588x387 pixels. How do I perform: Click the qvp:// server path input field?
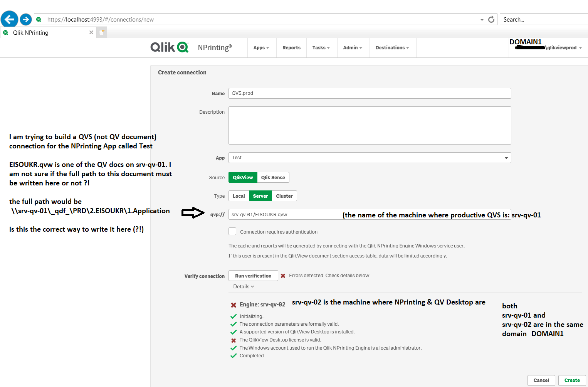click(284, 214)
